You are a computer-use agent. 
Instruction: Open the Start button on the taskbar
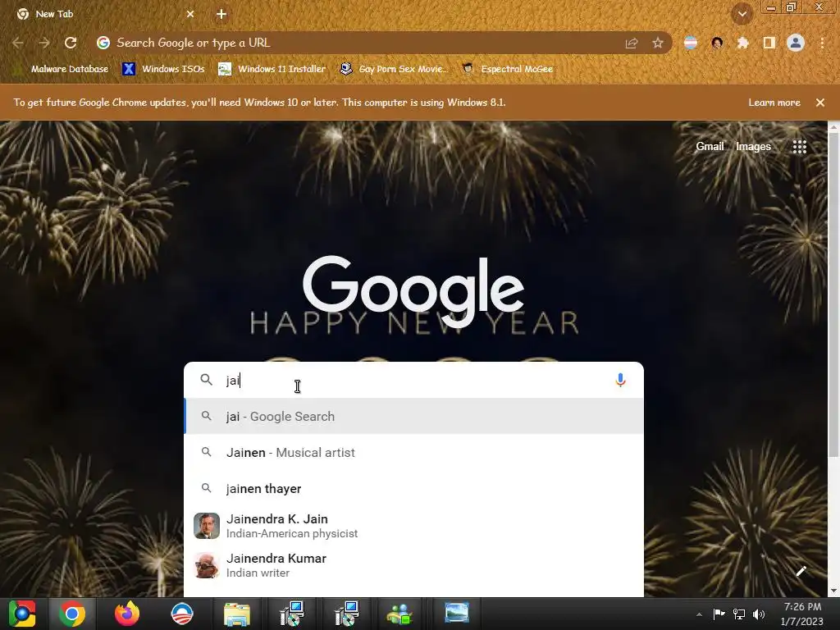22,614
